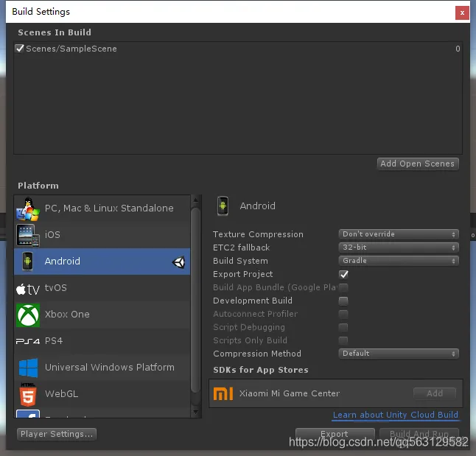Select the Universal Windows Platform row
476x456 pixels.
point(102,368)
